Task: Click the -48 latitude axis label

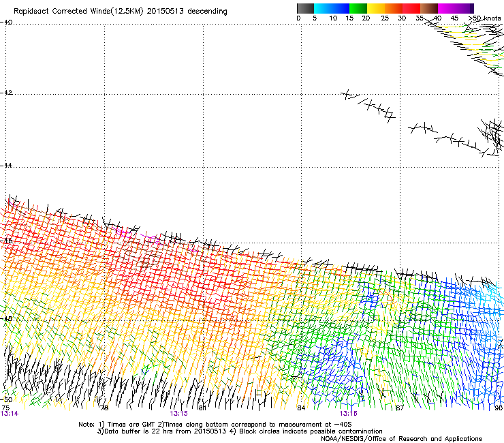Action: 6,318
